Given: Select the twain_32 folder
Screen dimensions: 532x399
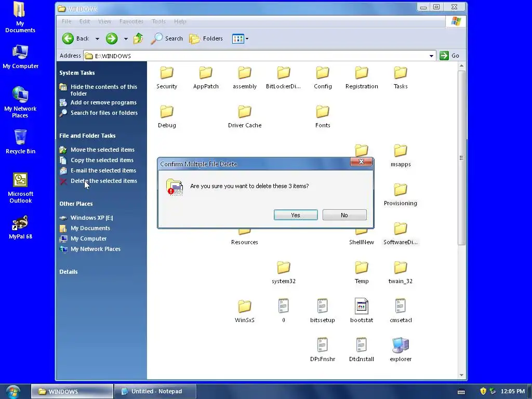Looking at the screenshot, I should 401,273.
